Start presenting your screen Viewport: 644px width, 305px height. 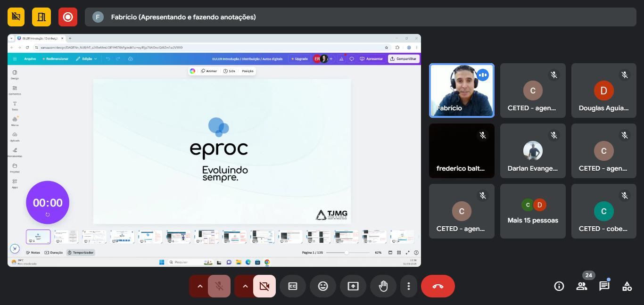(x=353, y=286)
